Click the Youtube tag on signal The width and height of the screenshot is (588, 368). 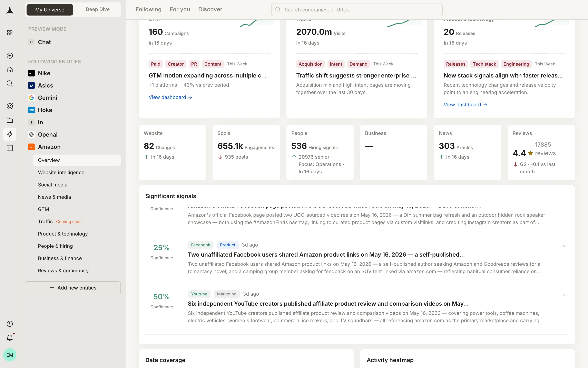(x=199, y=294)
